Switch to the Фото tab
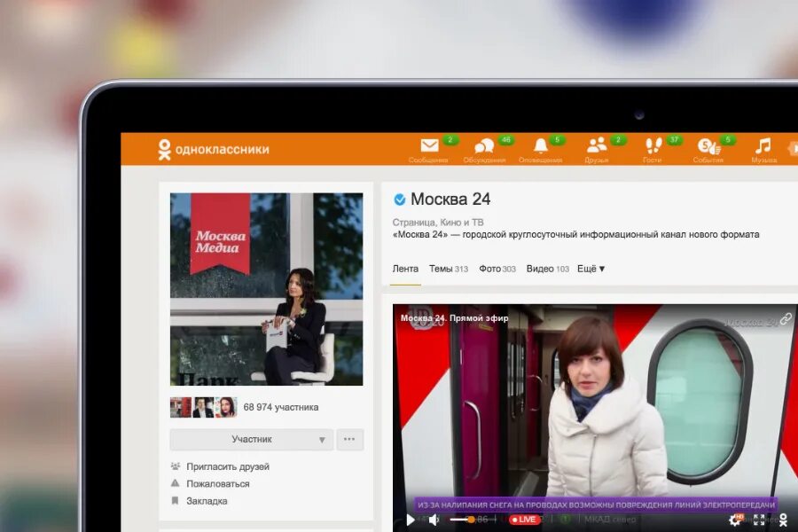Viewport: 798px width, 532px height. click(x=497, y=269)
